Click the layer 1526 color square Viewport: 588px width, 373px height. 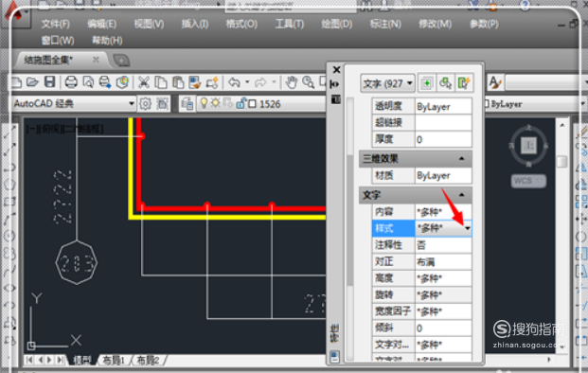pos(253,103)
